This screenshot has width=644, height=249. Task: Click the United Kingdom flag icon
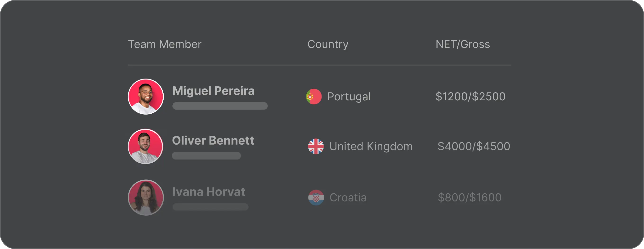tap(316, 147)
